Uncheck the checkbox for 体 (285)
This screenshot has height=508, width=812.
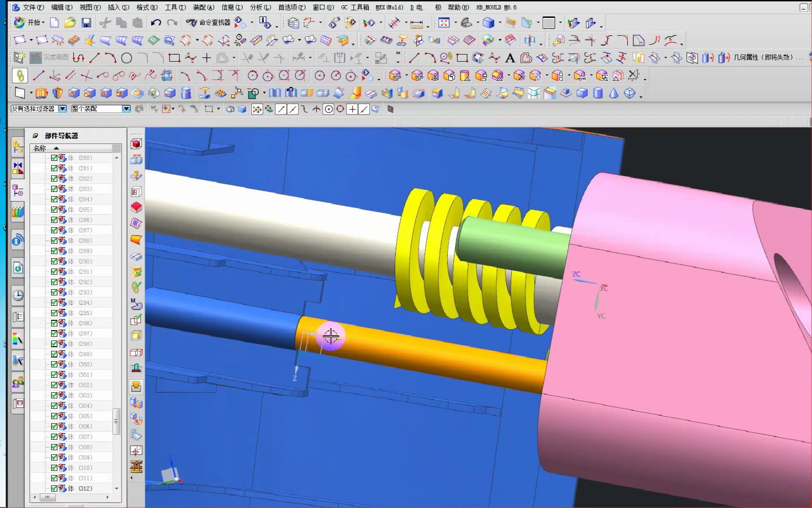click(54, 210)
